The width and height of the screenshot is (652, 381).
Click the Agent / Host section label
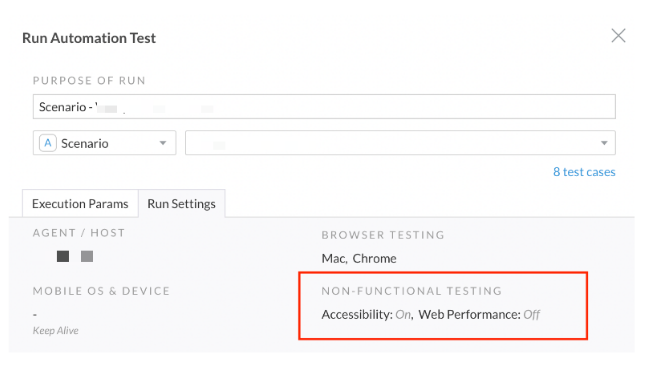coord(79,233)
